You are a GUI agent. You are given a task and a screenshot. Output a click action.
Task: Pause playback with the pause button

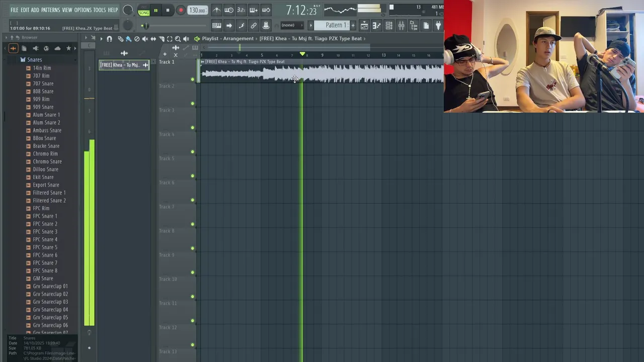coord(155,11)
